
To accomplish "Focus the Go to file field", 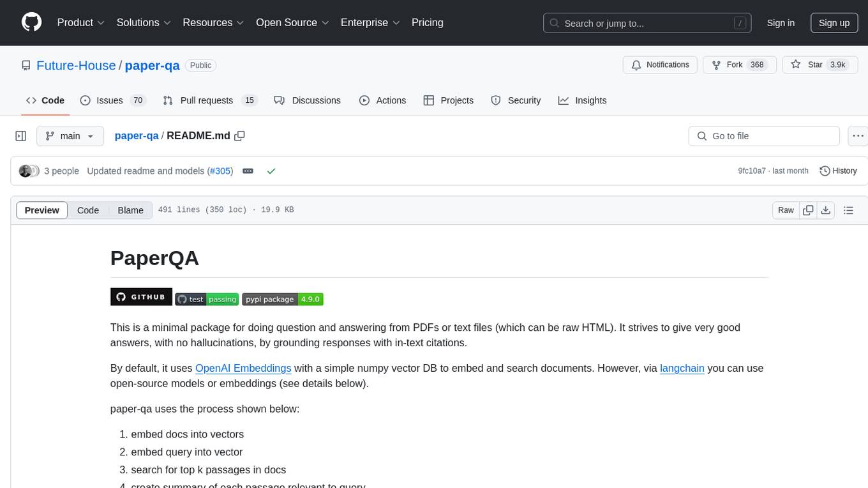I will [x=764, y=136].
